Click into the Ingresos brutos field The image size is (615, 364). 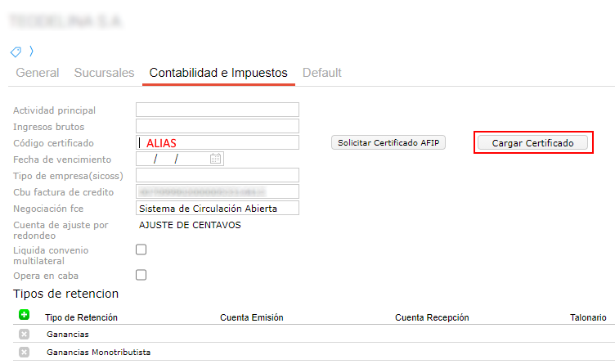pyautogui.click(x=218, y=126)
